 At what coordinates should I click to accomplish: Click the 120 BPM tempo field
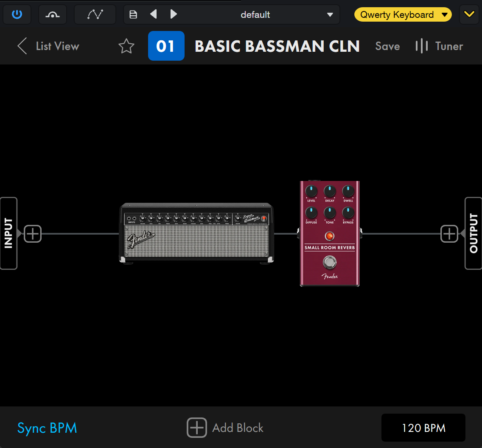(423, 428)
